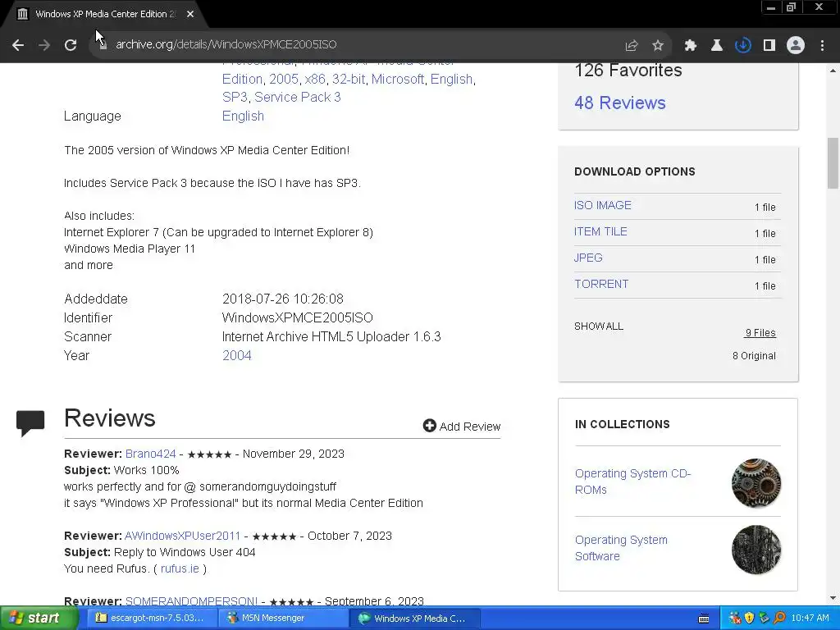Open the Chrome profile avatar

tap(796, 46)
